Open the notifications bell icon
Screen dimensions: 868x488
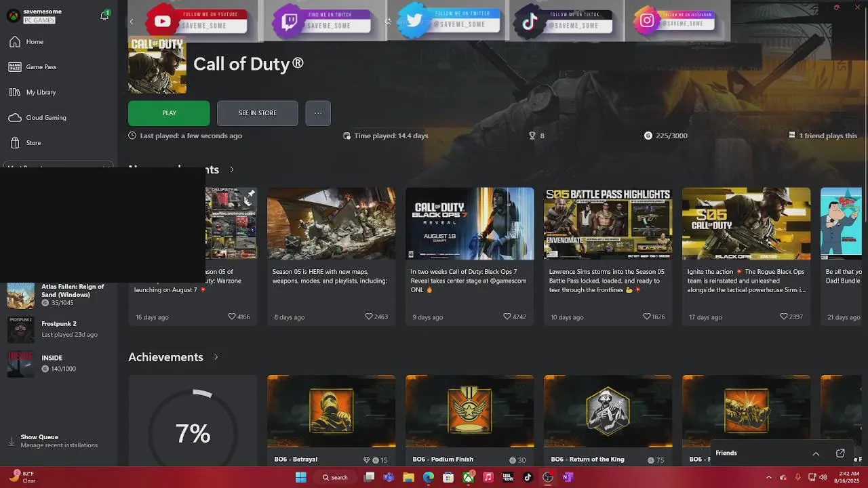[104, 15]
